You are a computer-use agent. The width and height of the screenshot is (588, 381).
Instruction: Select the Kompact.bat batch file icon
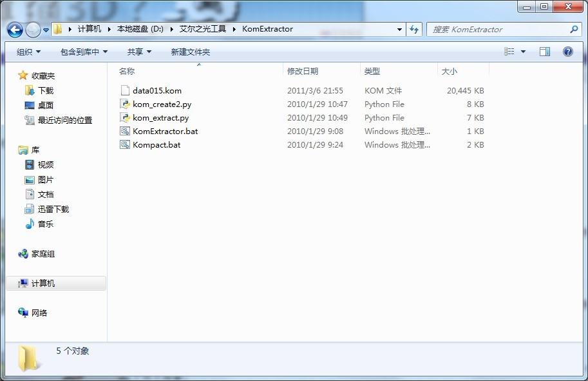[125, 144]
